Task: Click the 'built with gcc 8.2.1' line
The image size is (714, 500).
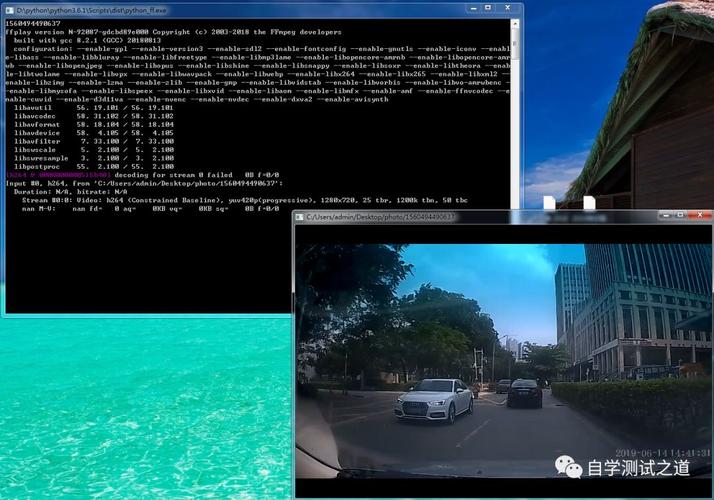Action: click(x=87, y=40)
